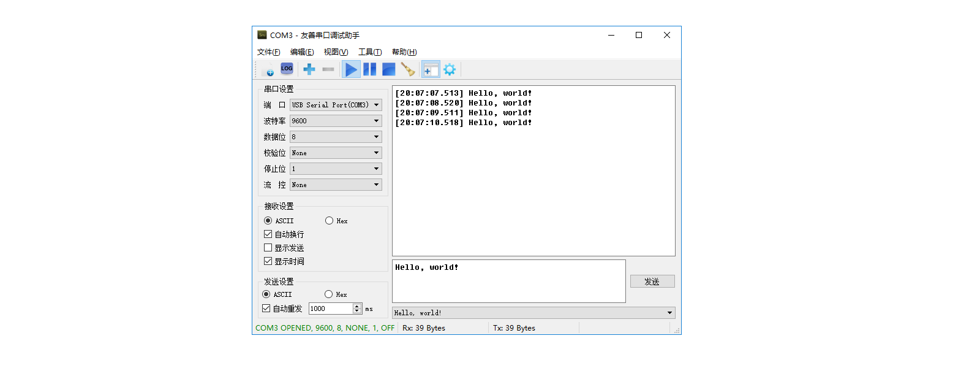Disable the 自动重发 checkbox
Image resolution: width=980 pixels, height=368 pixels.
click(266, 309)
